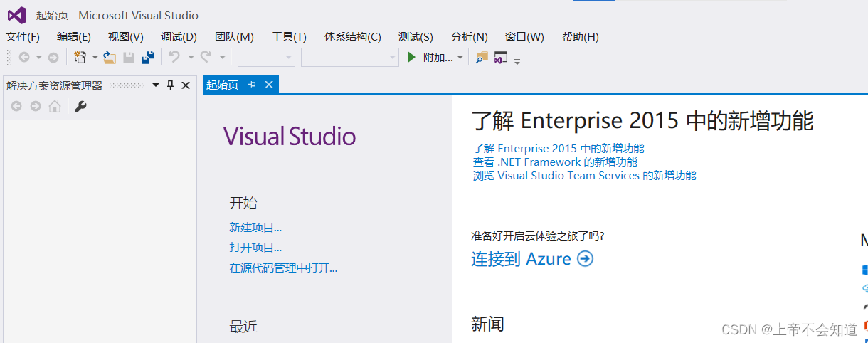
Task: Click the green Start attach arrow
Action: (411, 58)
